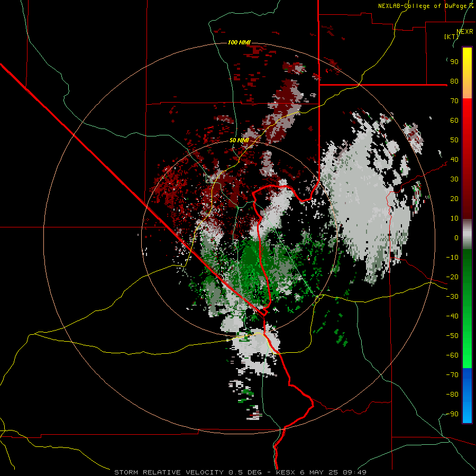The height and width of the screenshot is (476, 476).
Task: Click the NEXR label above the scale
Action: point(465,32)
